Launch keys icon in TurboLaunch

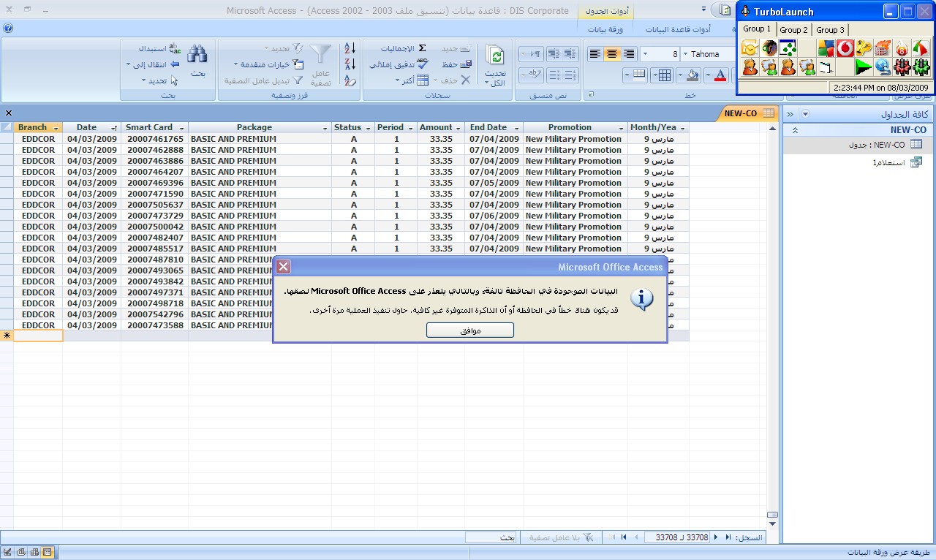pos(864,48)
